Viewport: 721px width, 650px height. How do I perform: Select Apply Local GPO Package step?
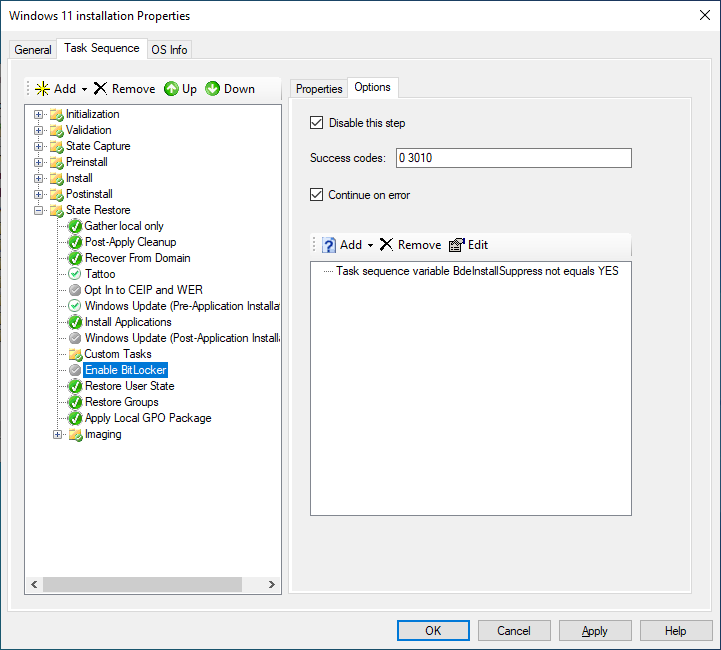click(x=148, y=418)
